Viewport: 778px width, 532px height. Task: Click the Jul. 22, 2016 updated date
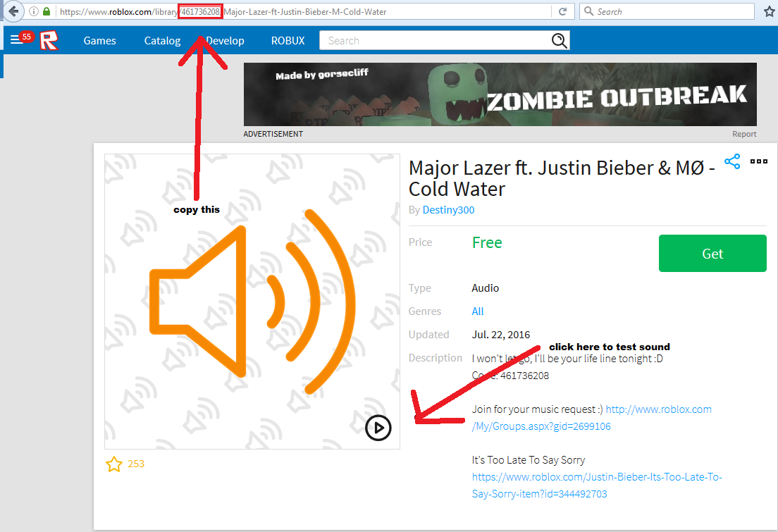[500, 335]
